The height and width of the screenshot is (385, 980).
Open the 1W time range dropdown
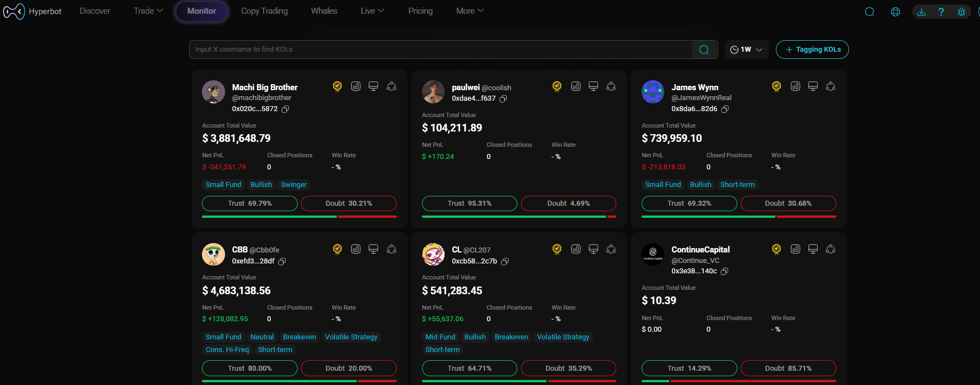tap(746, 50)
